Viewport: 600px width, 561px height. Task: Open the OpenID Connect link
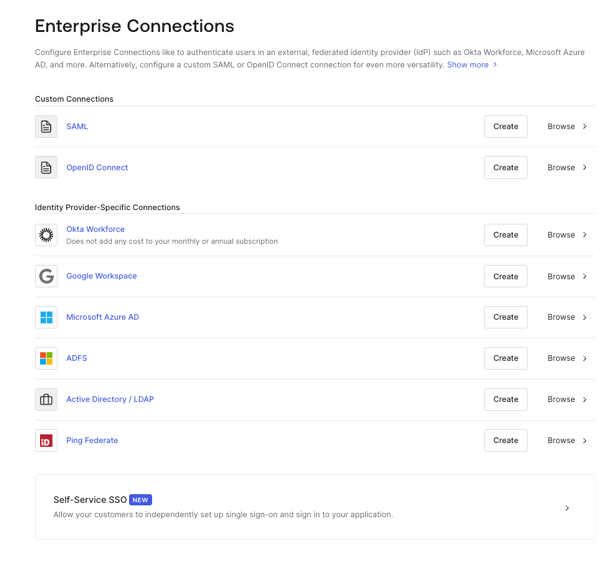tap(97, 168)
